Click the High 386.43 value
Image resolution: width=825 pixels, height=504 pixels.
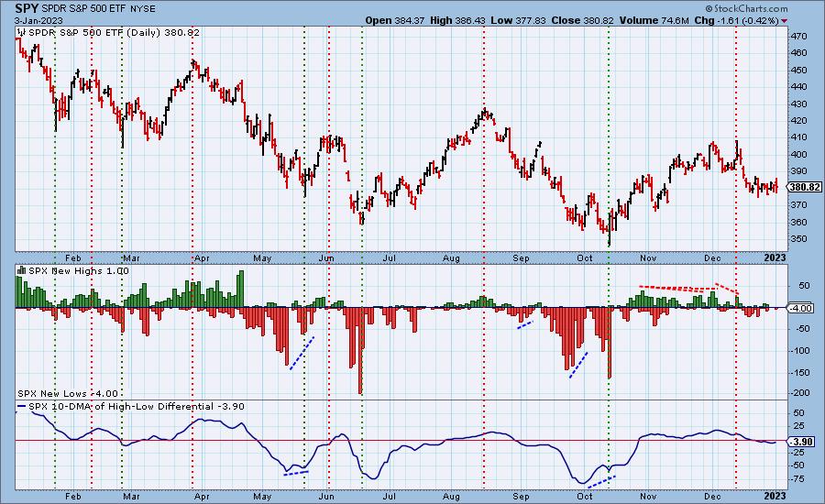457,20
